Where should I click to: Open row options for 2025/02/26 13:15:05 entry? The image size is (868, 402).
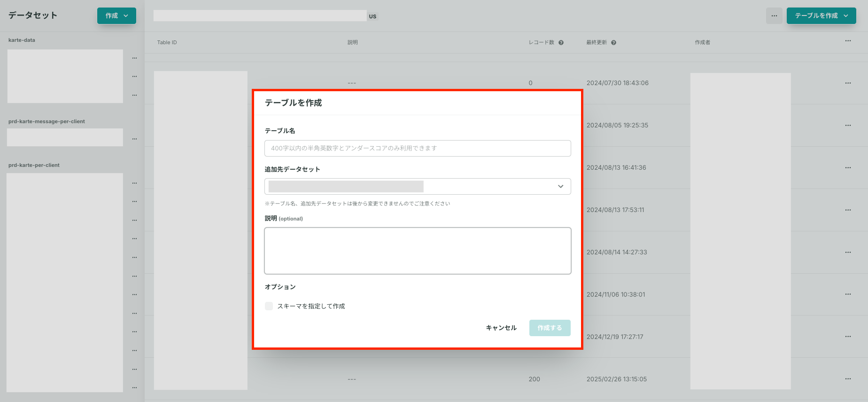pyautogui.click(x=848, y=379)
